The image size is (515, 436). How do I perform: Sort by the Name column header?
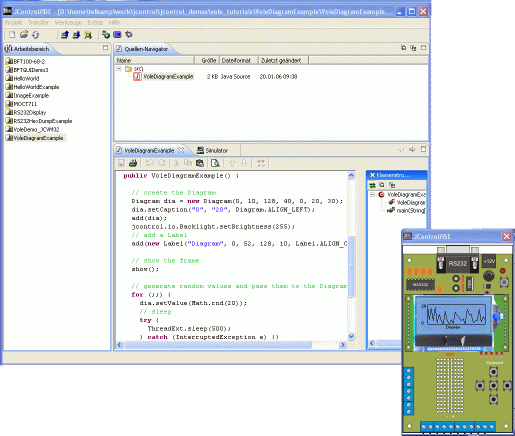click(x=155, y=60)
